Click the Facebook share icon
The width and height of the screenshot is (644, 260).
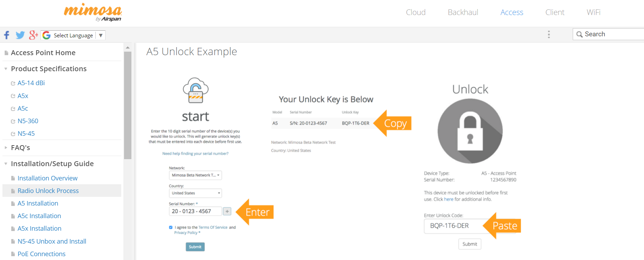coord(7,35)
